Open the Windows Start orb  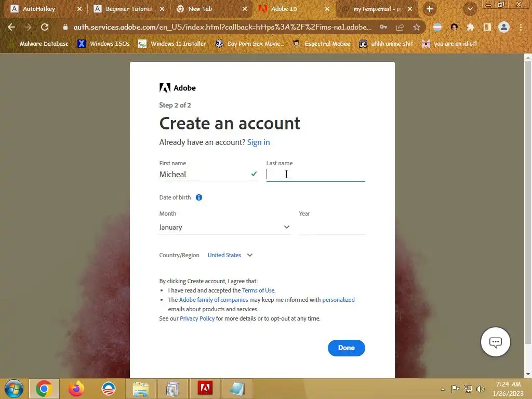(x=14, y=389)
